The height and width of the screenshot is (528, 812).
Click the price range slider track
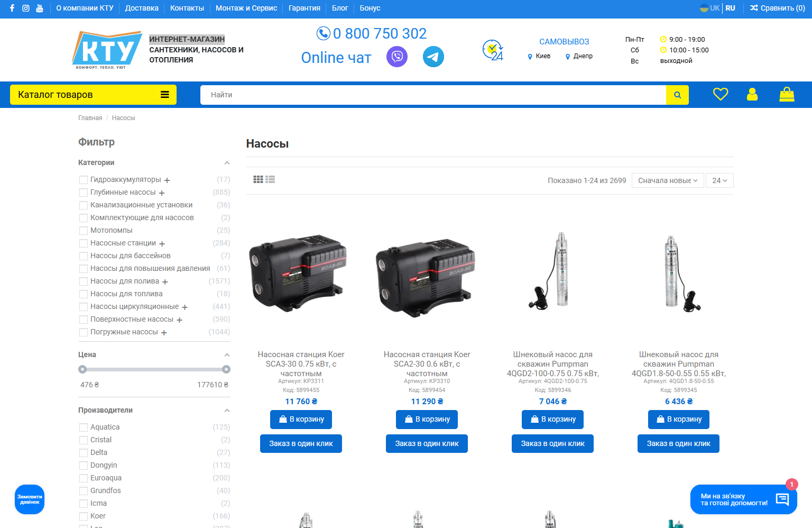coord(154,369)
